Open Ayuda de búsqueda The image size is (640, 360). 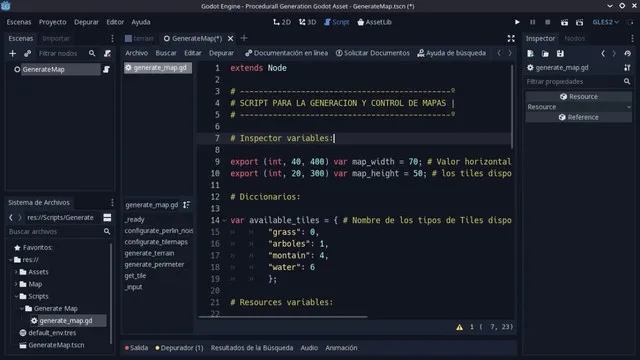pos(451,53)
